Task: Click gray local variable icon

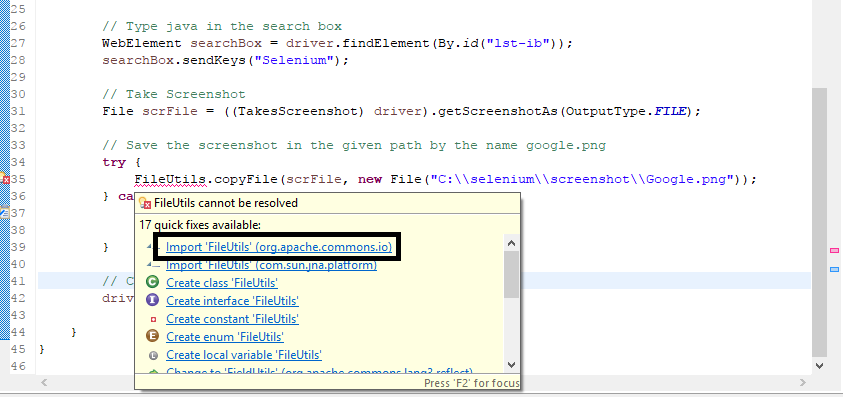Action: (153, 355)
